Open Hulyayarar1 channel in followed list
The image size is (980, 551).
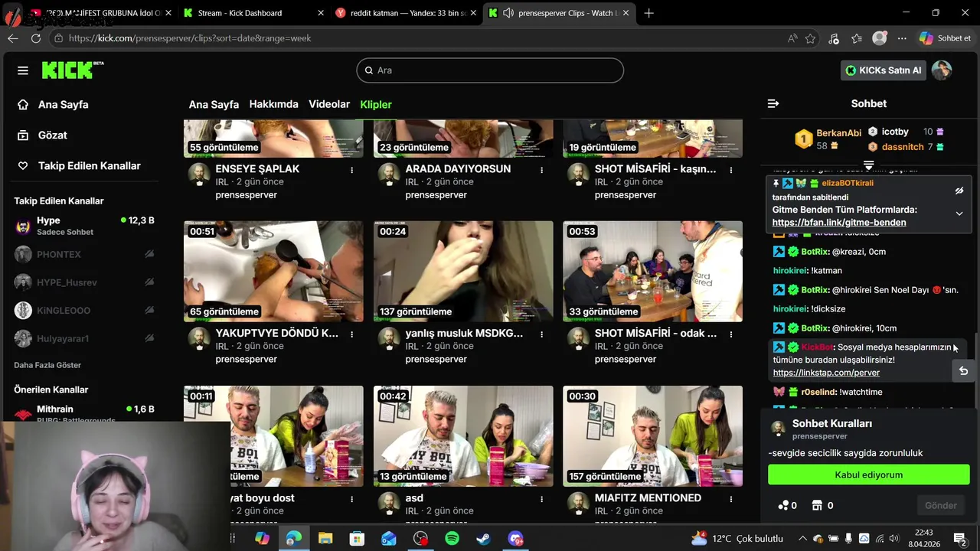(x=84, y=338)
